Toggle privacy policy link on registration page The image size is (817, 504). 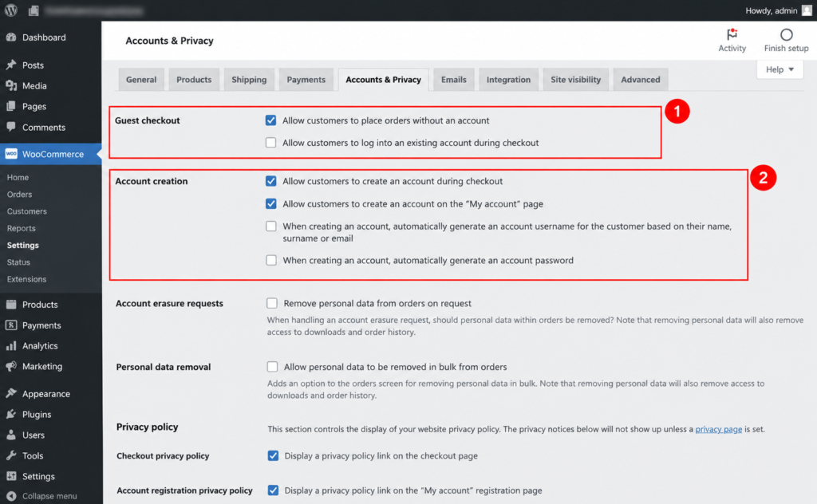(x=273, y=490)
